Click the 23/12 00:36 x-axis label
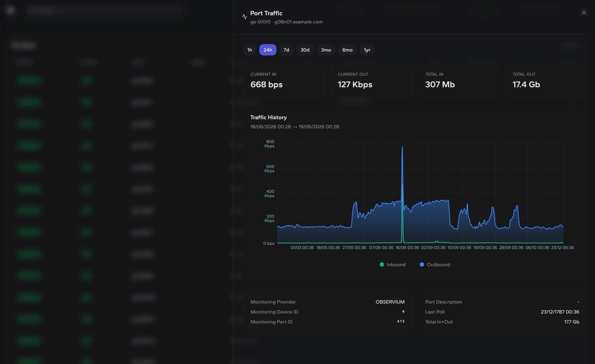 [562, 248]
